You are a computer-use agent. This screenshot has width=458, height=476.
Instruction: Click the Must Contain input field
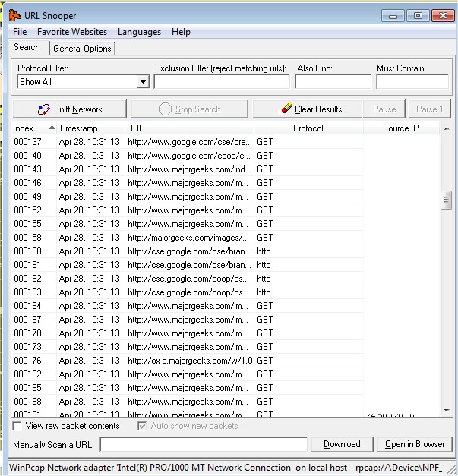click(x=412, y=82)
